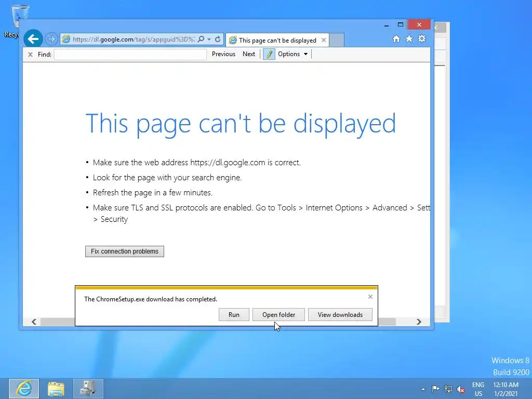Click Fix connection problems button

pos(125,251)
